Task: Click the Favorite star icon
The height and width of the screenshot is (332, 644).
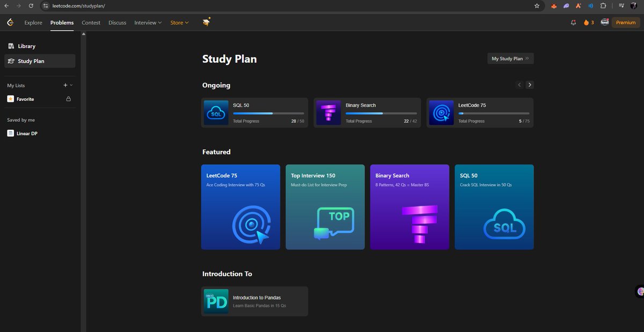Action: tap(10, 99)
